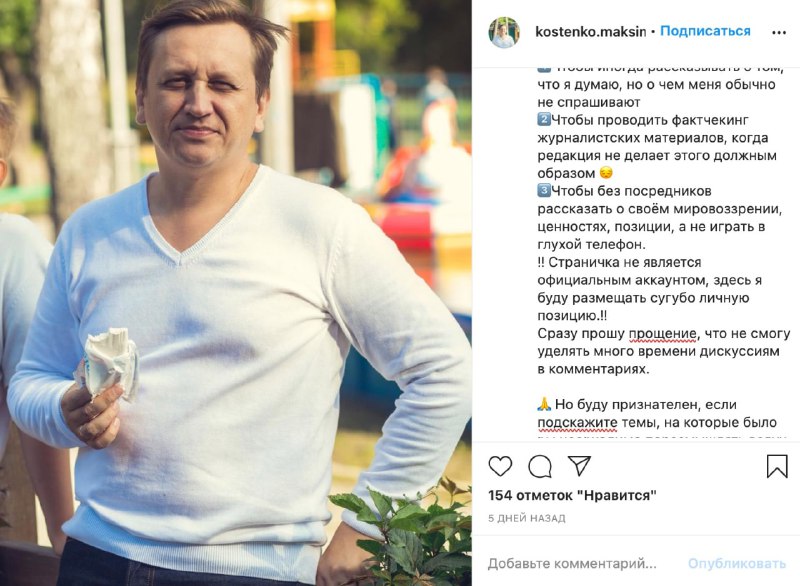Viewport: 800px width, 586px height.
Task: View the 154 отметок Нравится likes list
Action: [572, 495]
